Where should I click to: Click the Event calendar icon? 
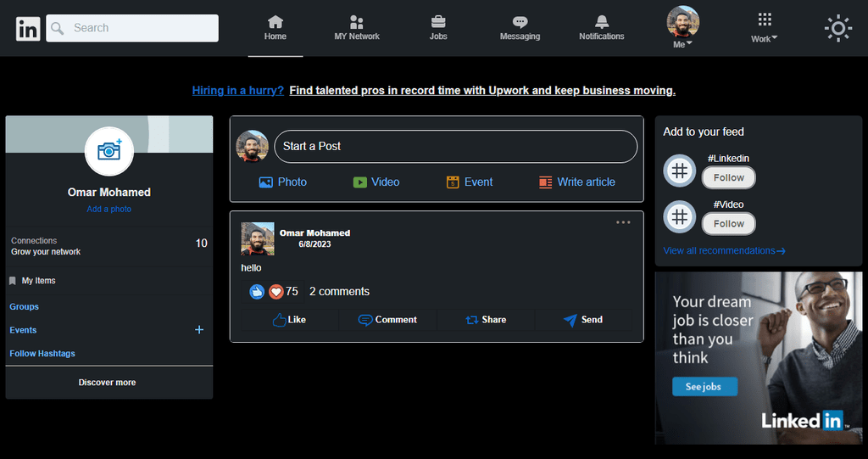453,182
